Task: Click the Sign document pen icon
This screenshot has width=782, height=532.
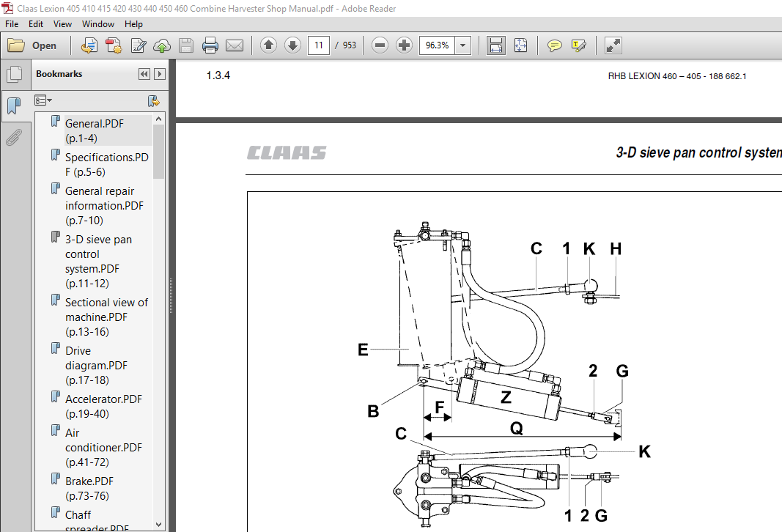Action: coord(138,45)
